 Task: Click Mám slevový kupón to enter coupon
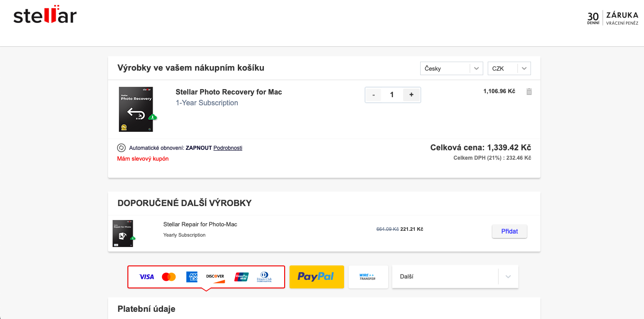[x=143, y=158]
